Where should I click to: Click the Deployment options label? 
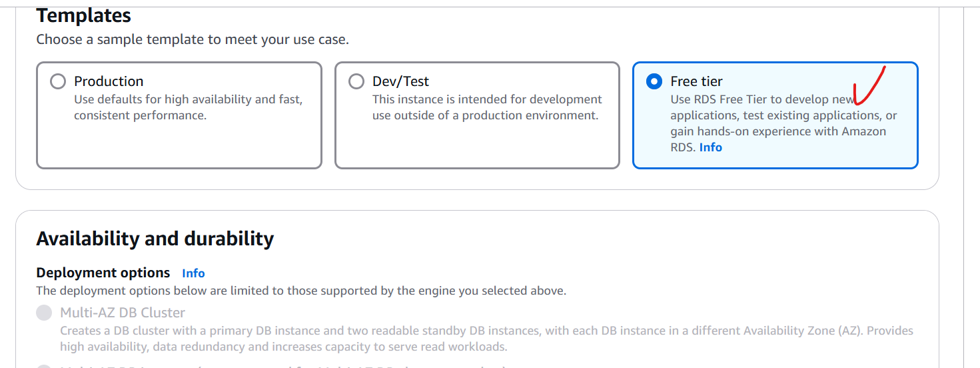coord(103,273)
